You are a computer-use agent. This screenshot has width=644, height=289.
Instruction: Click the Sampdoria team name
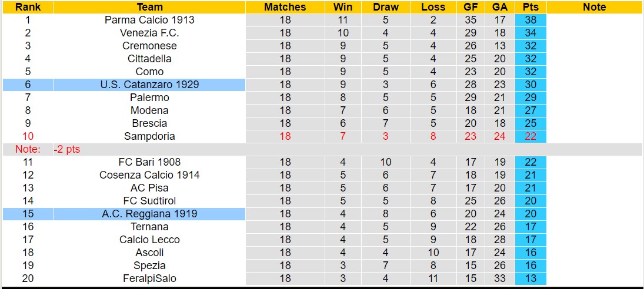(149, 136)
